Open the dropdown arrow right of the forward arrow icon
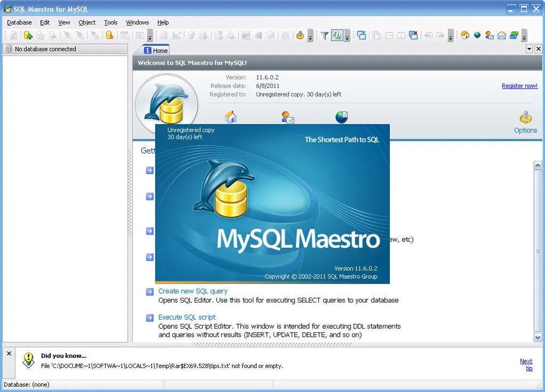The height and width of the screenshot is (392, 545). point(451,35)
